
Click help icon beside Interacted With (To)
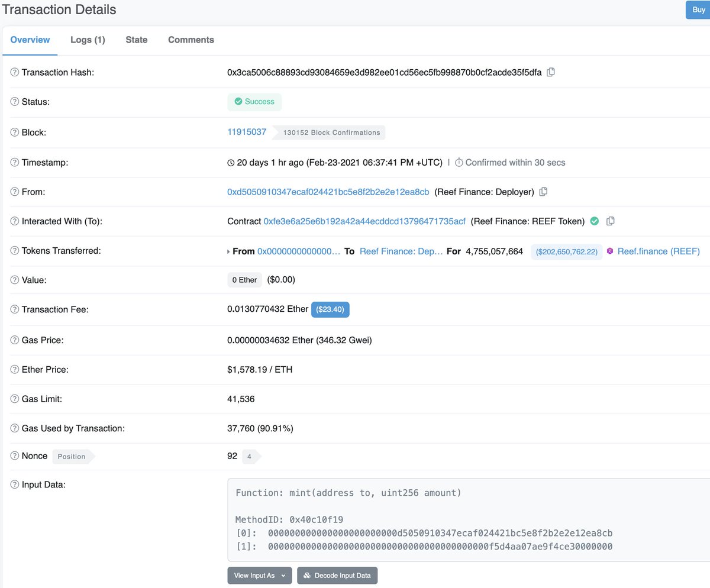(x=15, y=221)
